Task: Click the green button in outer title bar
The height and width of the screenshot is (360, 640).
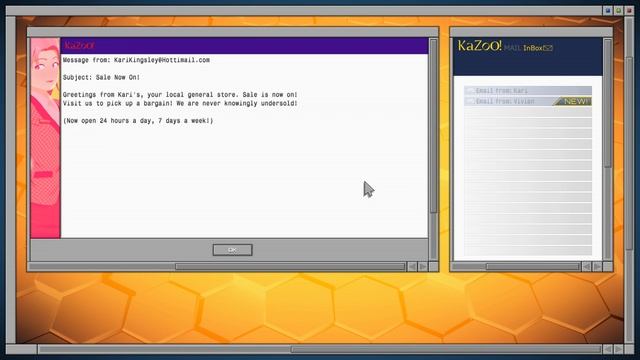Action: tap(619, 11)
